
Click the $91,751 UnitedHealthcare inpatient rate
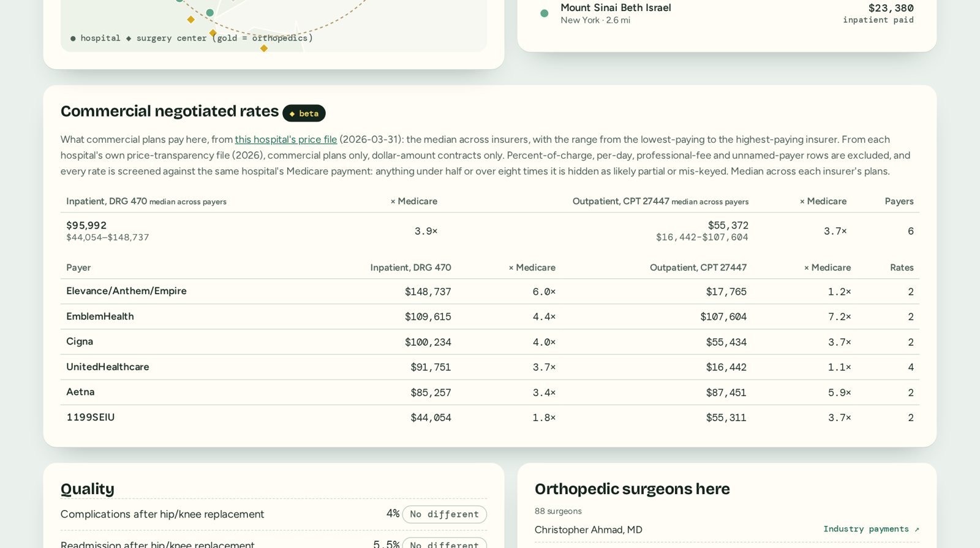tap(431, 367)
